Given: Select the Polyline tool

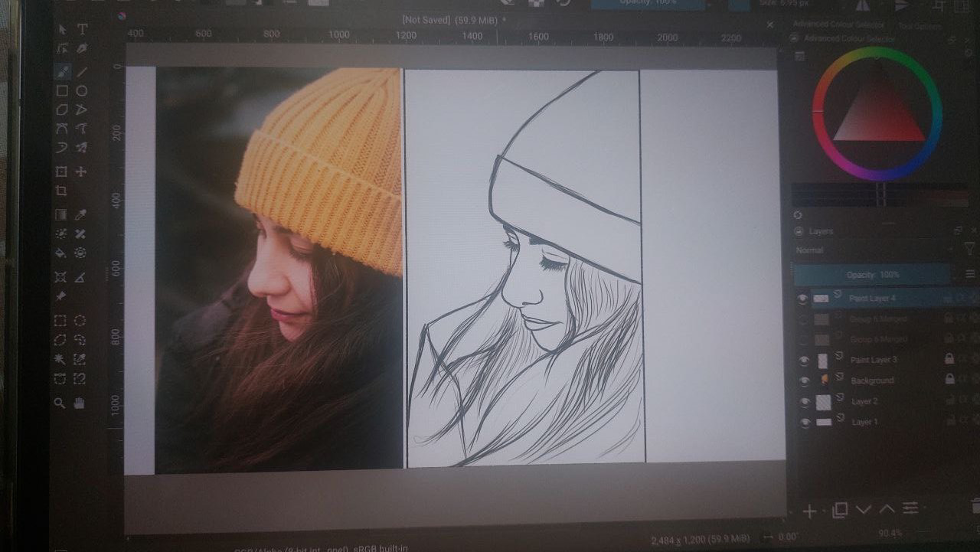Looking at the screenshot, I should point(82,109).
